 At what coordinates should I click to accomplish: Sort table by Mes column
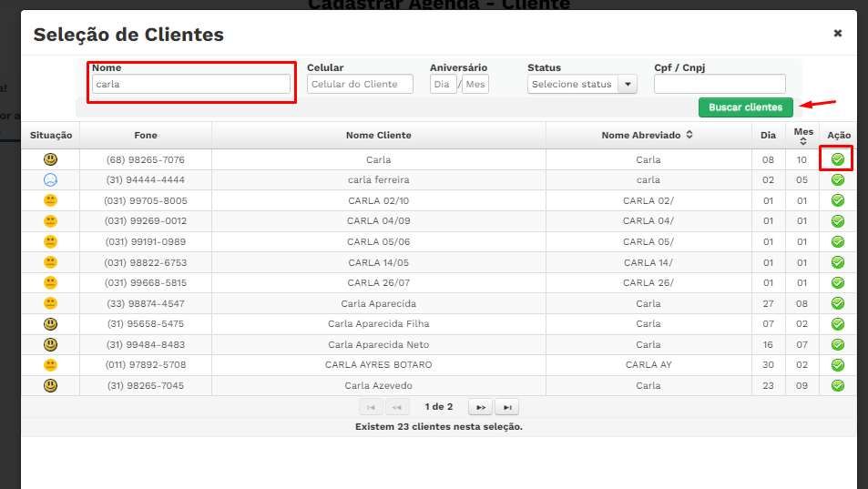pyautogui.click(x=802, y=141)
